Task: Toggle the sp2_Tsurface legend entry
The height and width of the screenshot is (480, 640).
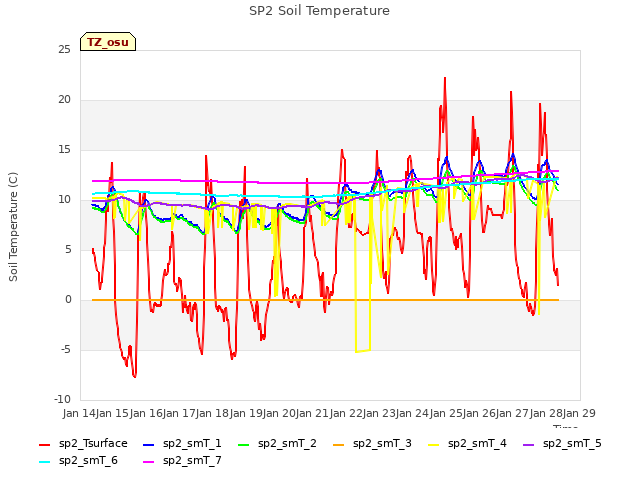Action: point(83,444)
